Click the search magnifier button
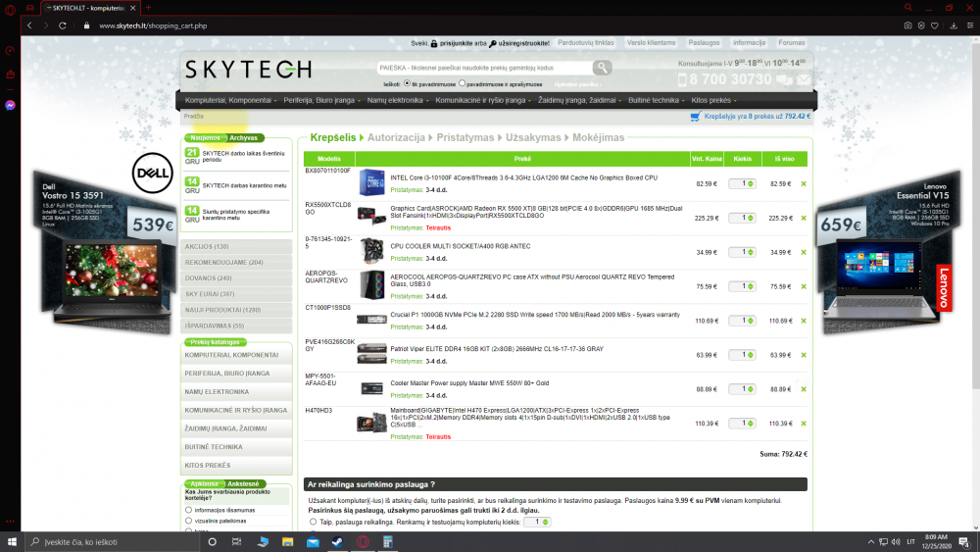The width and height of the screenshot is (980, 552). point(602,68)
